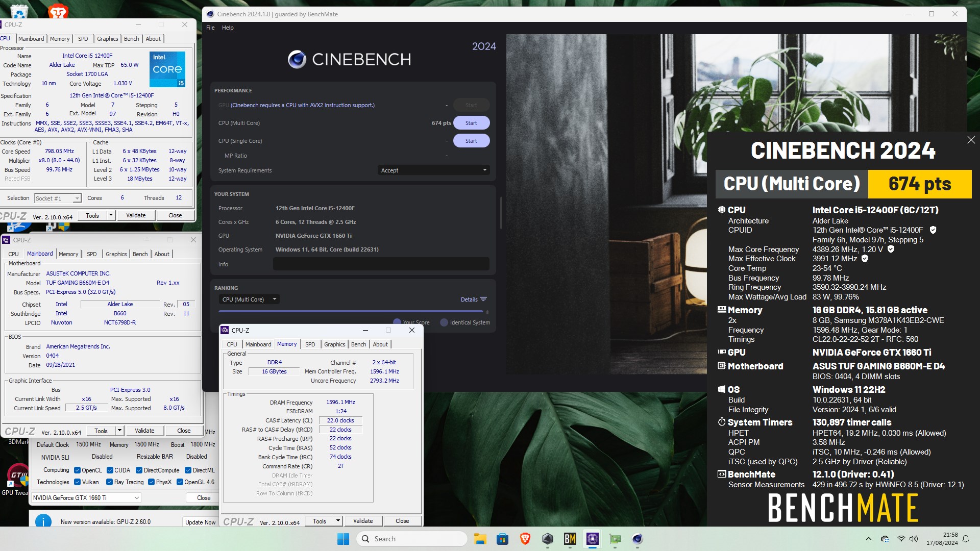Open the grey 3D polygon taskbar app

[547, 539]
